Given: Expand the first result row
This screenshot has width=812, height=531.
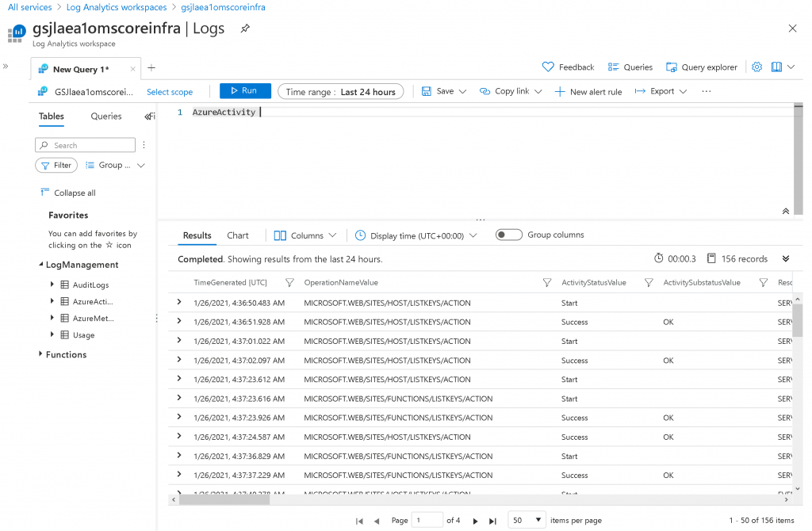Looking at the screenshot, I should (x=179, y=303).
